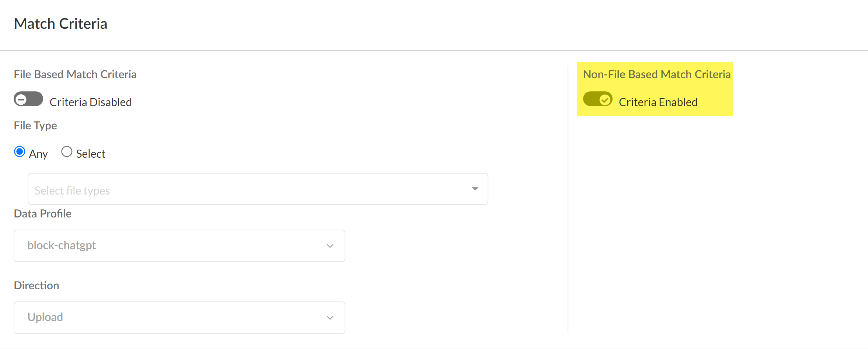
Task: Click the minus icon on disabled toggle
Action: tap(21, 100)
